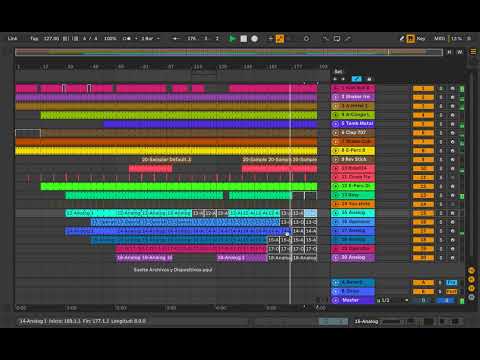Click Suelte Archivos y Dispositivos aquí area

tap(173, 269)
